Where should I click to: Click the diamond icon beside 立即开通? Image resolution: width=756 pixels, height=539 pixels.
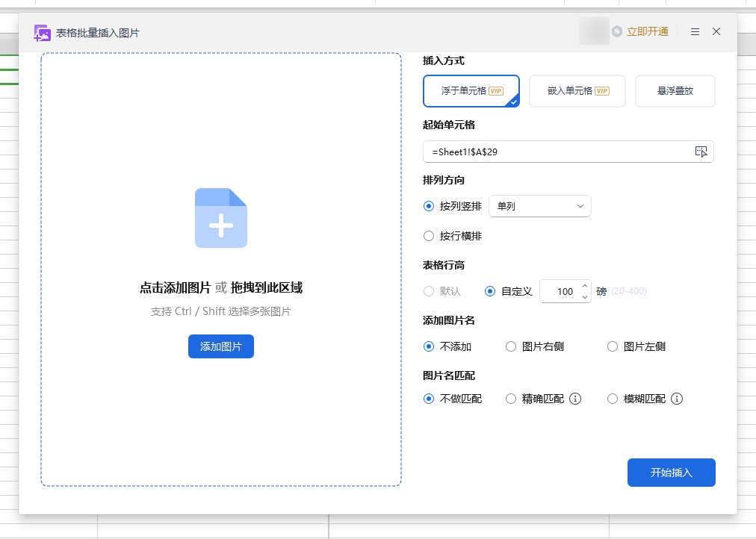[616, 31]
